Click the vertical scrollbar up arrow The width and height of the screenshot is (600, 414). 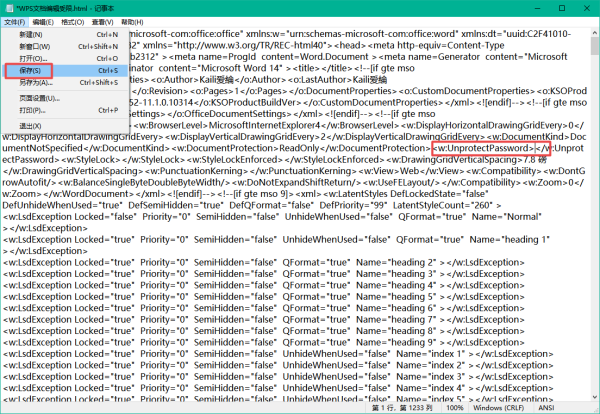595,33
